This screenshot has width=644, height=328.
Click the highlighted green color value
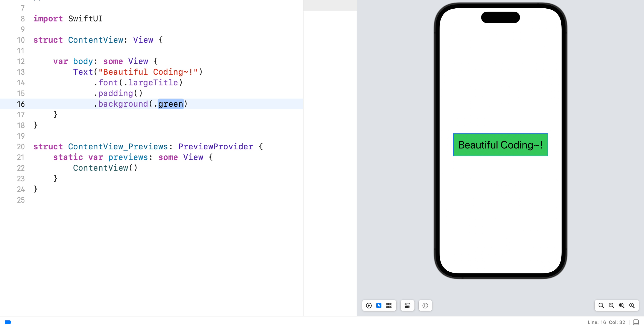pos(171,104)
